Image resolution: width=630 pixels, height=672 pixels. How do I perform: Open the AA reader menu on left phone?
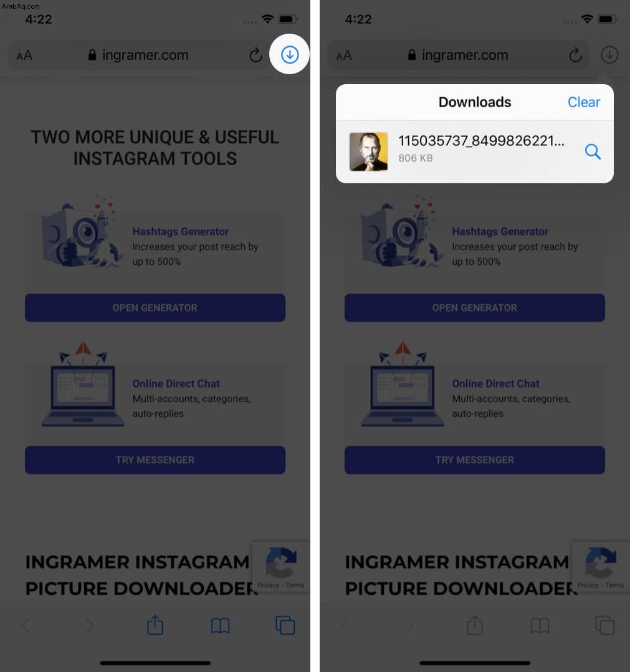tap(24, 55)
